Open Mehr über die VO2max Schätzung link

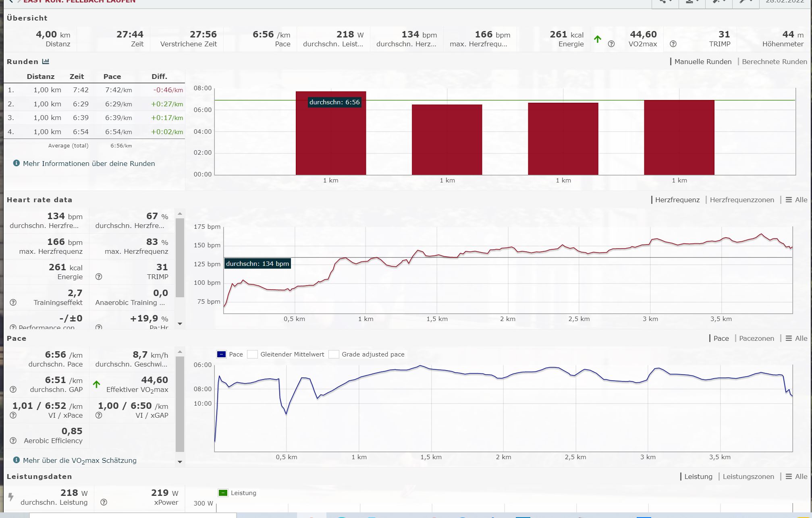(x=79, y=460)
